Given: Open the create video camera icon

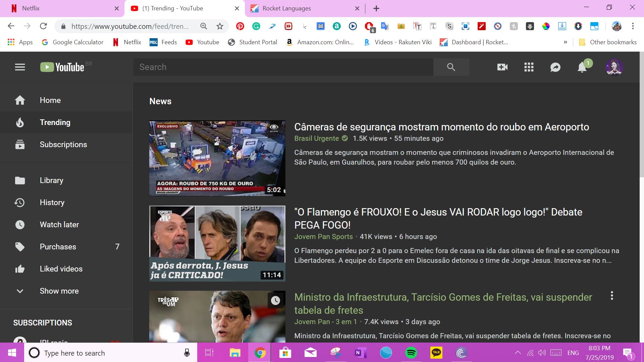Looking at the screenshot, I should click(502, 67).
